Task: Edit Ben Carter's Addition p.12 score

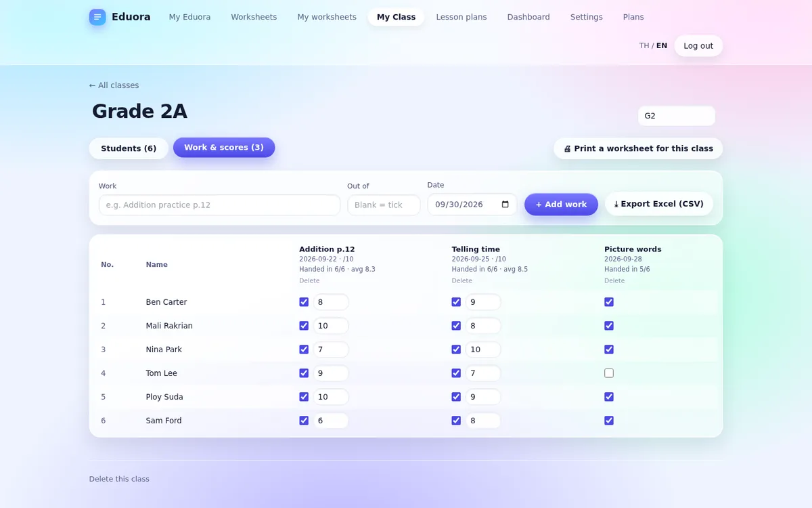Action: (x=331, y=302)
